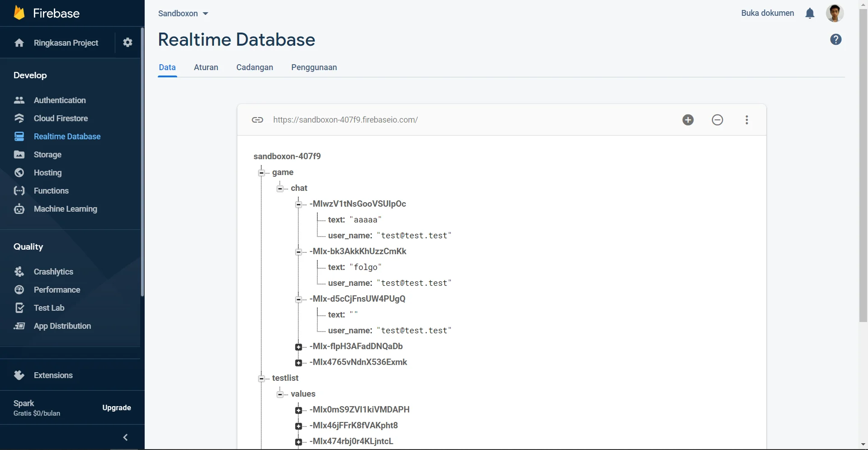Click the Extensions puzzle icon

point(19,375)
